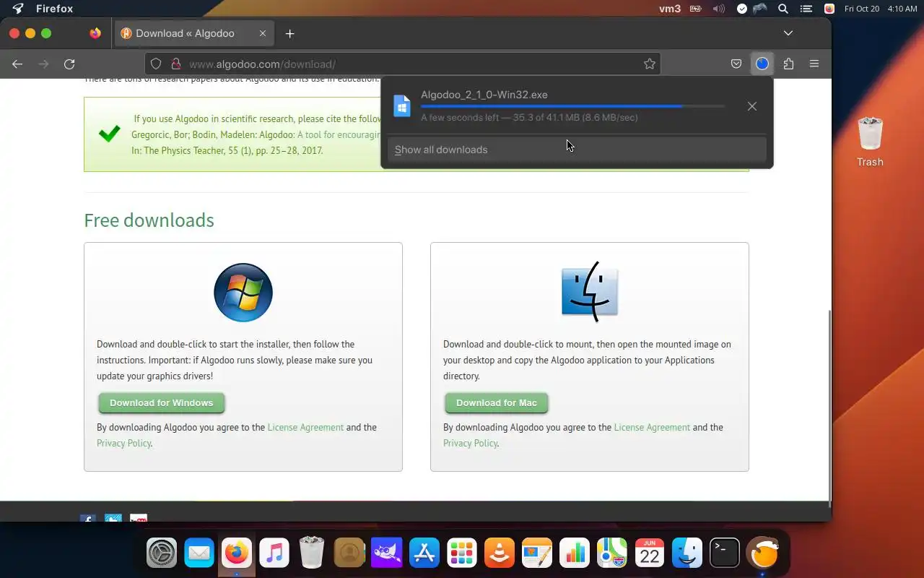Viewport: 924px width, 578px height.
Task: Open Spotlight search magnifier in menu bar
Action: pyautogui.click(x=783, y=9)
